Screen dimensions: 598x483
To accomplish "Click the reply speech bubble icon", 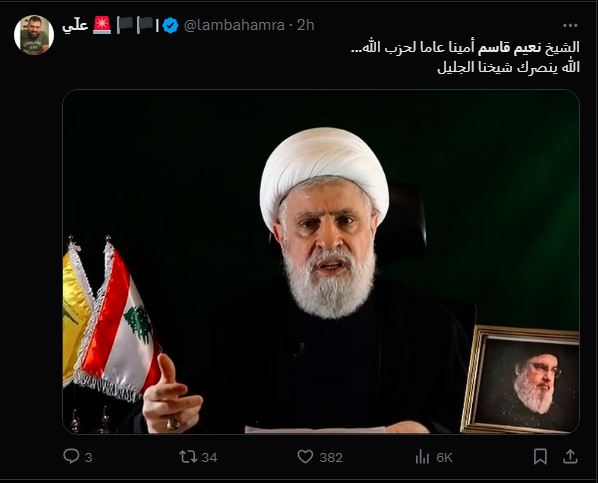I will (71, 456).
